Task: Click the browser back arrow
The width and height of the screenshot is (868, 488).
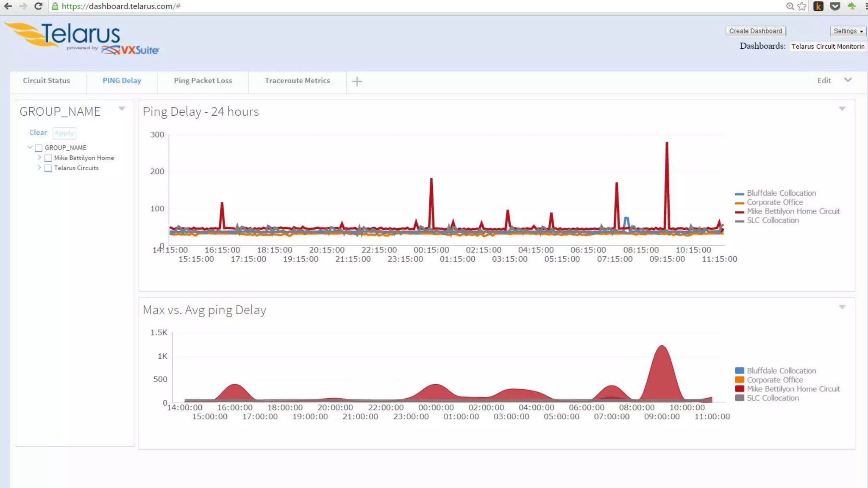Action: pos(8,6)
